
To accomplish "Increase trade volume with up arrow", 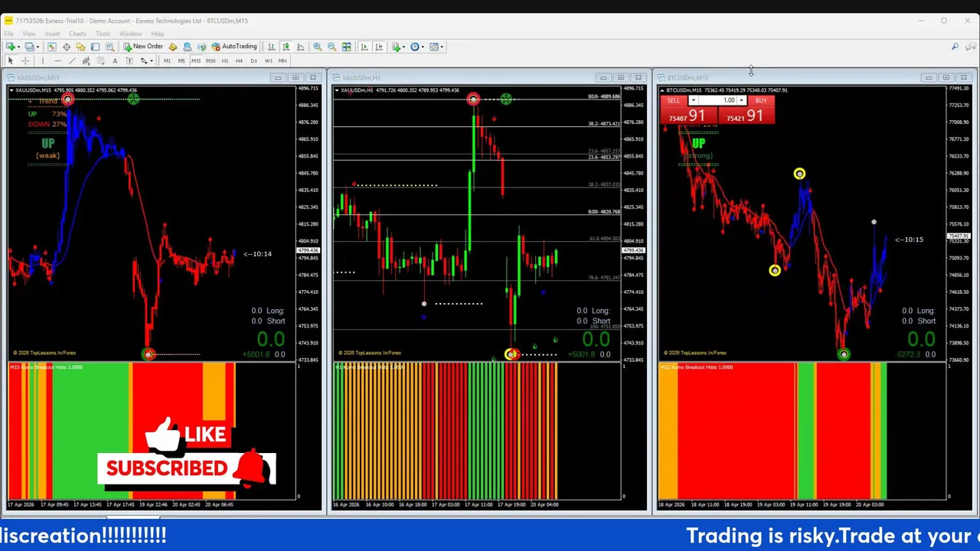I will point(741,100).
